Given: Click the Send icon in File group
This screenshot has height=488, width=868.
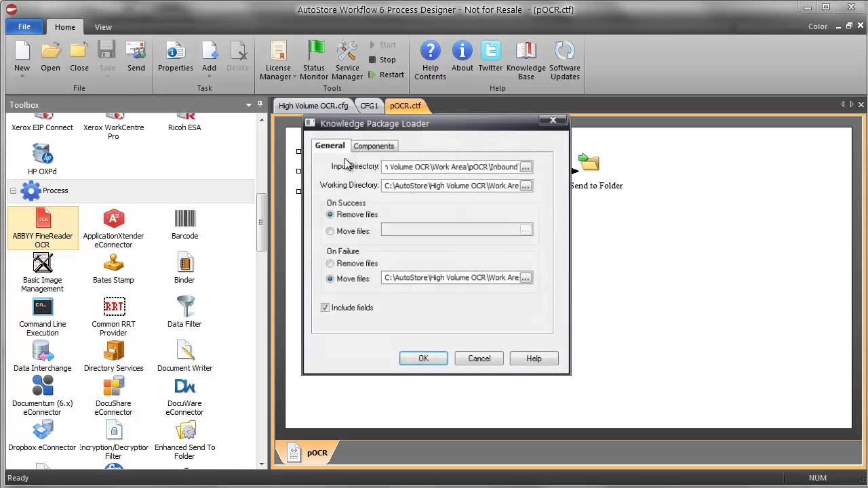Looking at the screenshot, I should pos(136,51).
